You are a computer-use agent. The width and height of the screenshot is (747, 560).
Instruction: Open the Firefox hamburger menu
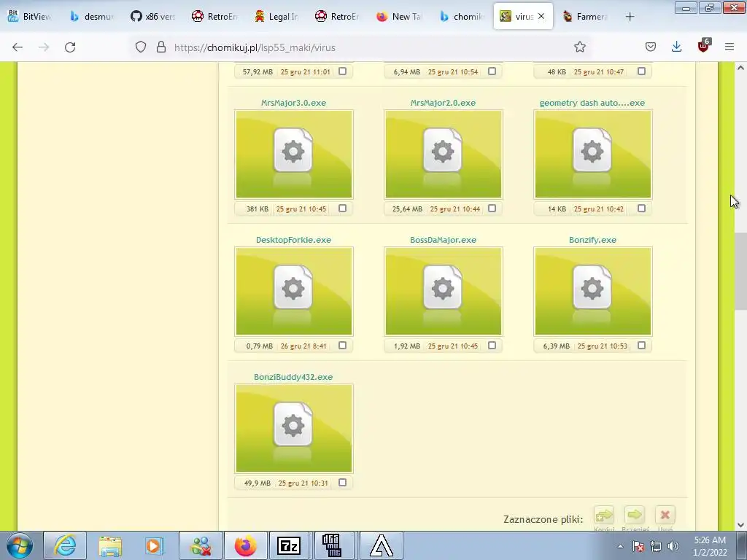pyautogui.click(x=729, y=47)
